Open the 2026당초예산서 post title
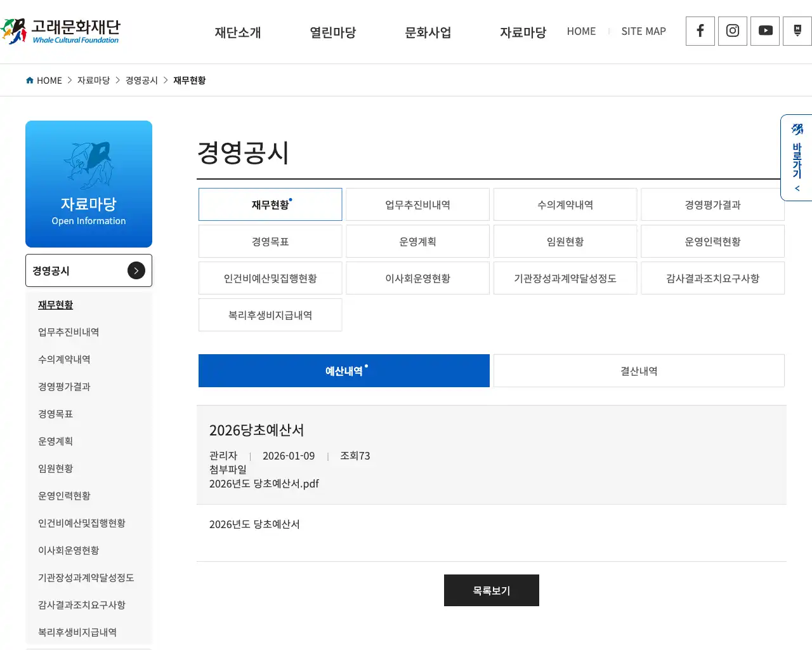The image size is (812, 650). (257, 430)
